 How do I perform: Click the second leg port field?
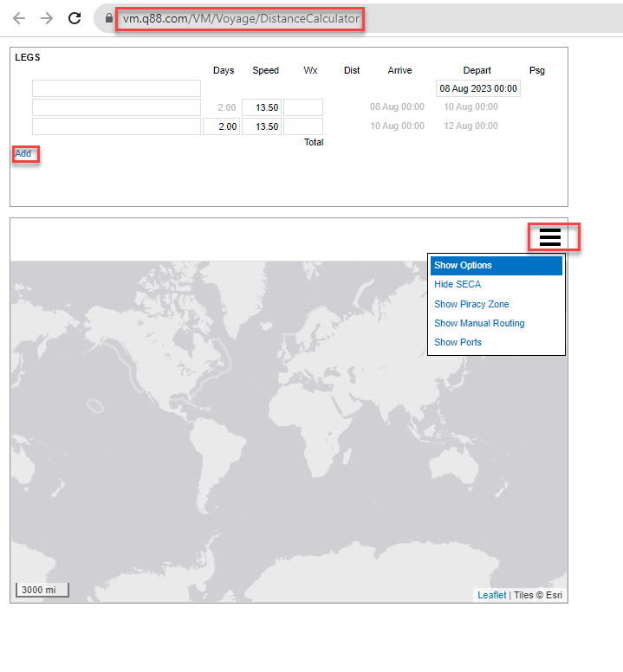[x=116, y=107]
